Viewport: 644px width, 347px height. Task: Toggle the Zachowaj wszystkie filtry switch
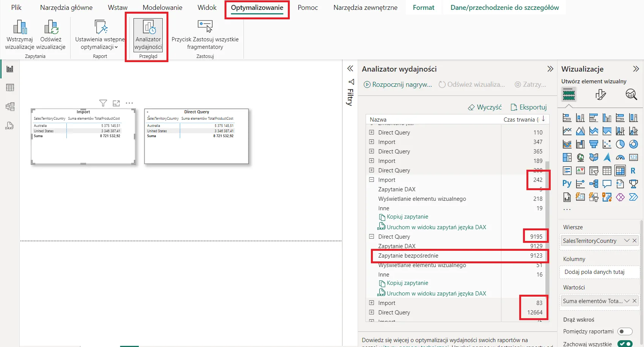point(625,344)
